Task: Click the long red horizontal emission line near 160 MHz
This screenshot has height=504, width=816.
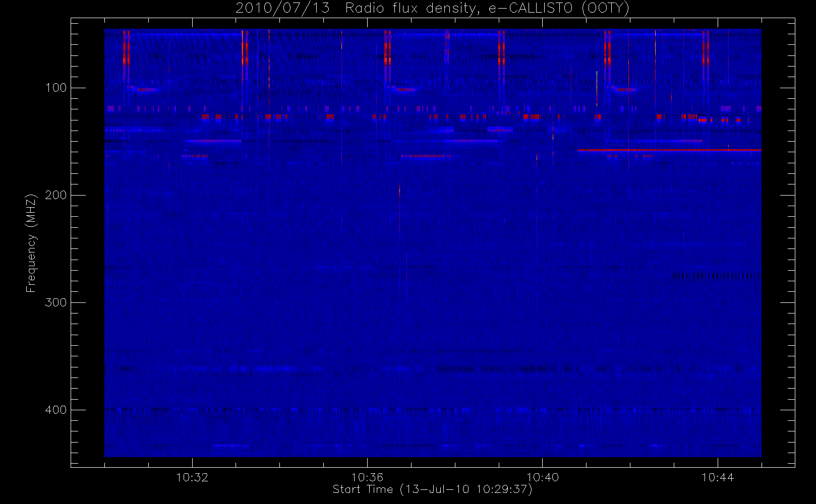Action: [669, 150]
